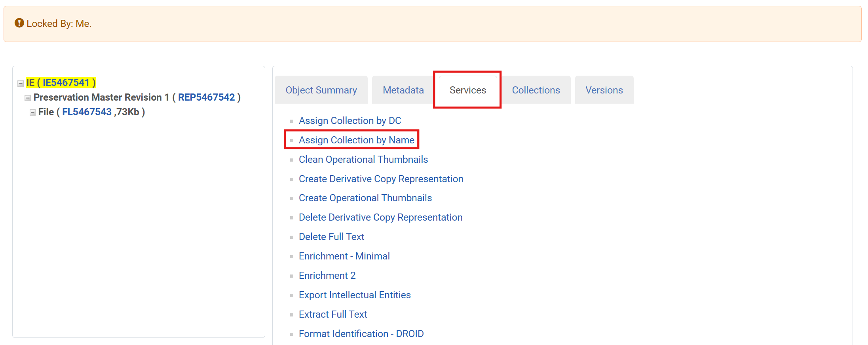The width and height of the screenshot is (868, 345).
Task: Run Assign Collection by DC service
Action: pyautogui.click(x=350, y=121)
